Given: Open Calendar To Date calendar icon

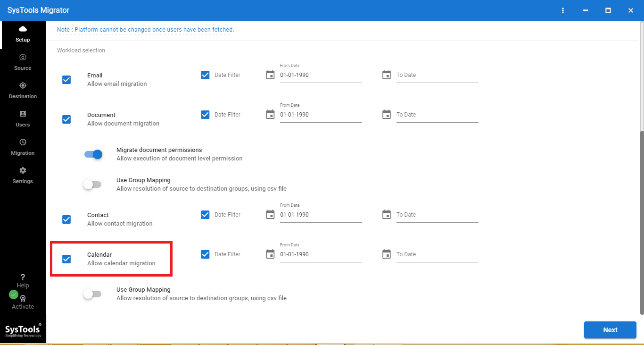Looking at the screenshot, I should pos(387,254).
